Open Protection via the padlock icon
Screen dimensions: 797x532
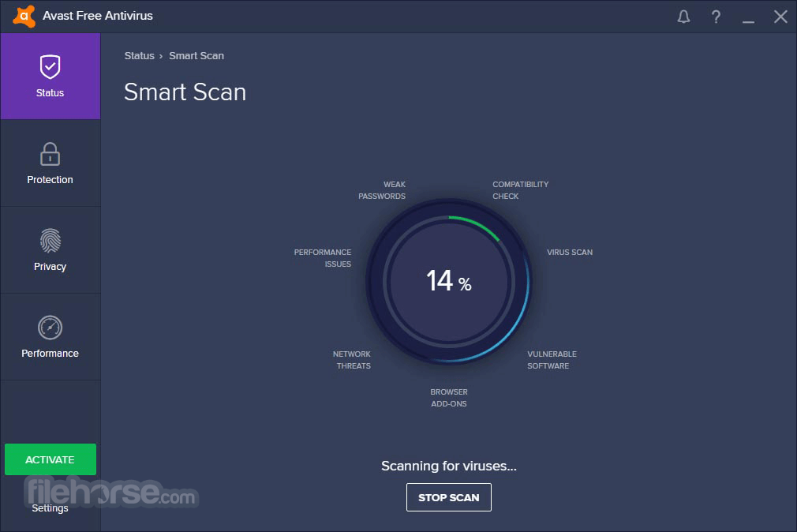pos(50,154)
